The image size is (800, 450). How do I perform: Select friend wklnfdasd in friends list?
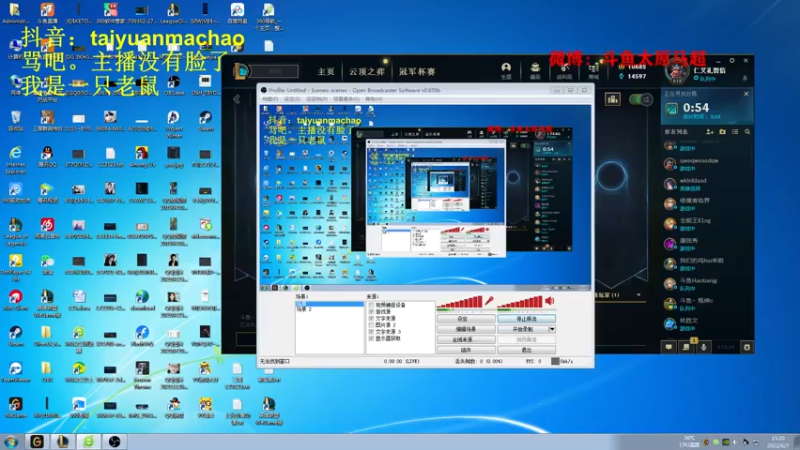tap(707, 184)
